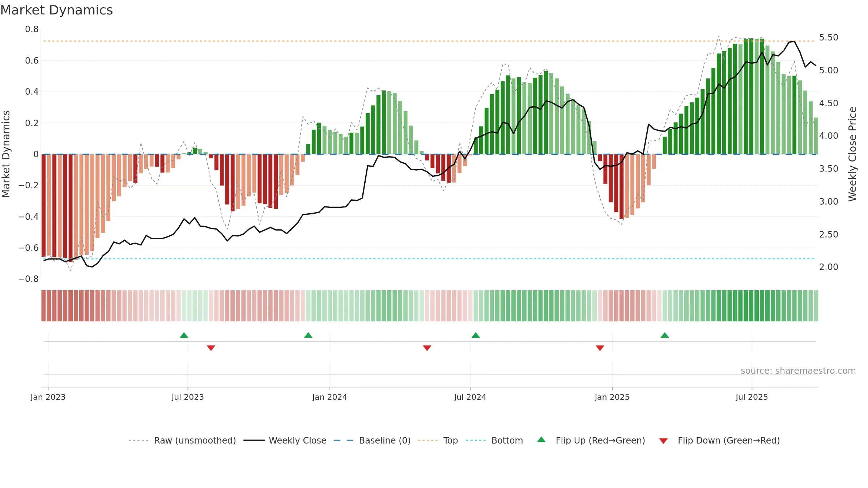The width and height of the screenshot is (868, 488).
Task: Toggle the Flip Up (Red→Green) legend entry
Action: [x=591, y=440]
